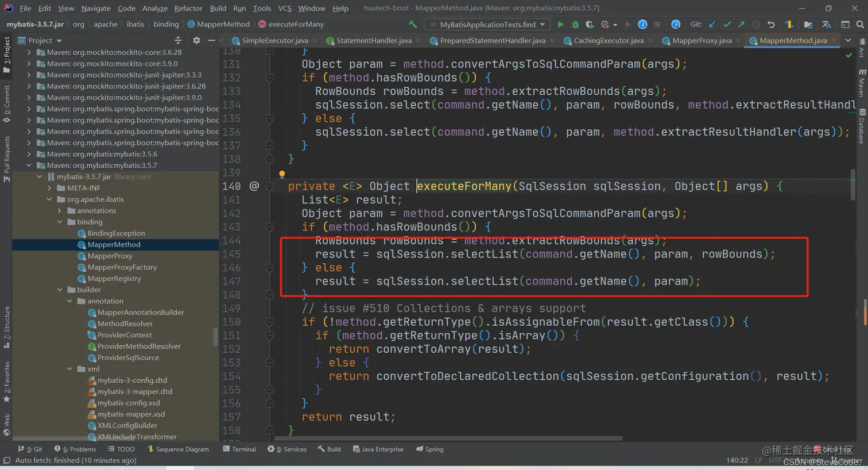The height and width of the screenshot is (470, 868).
Task: Click the @ gutter marker on line 140
Action: tap(254, 186)
